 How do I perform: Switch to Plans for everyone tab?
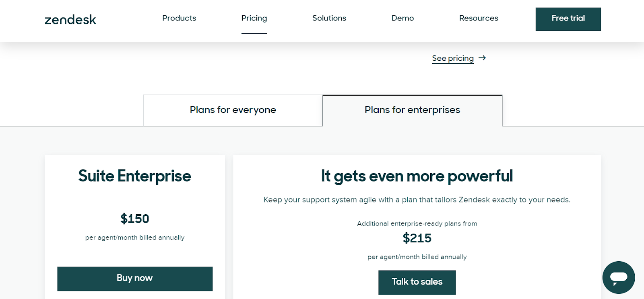point(233,110)
